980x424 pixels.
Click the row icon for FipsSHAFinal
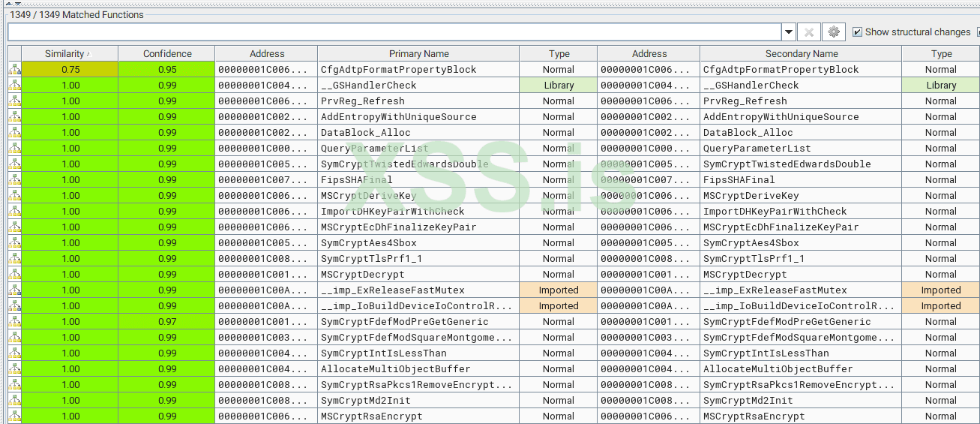[x=14, y=180]
